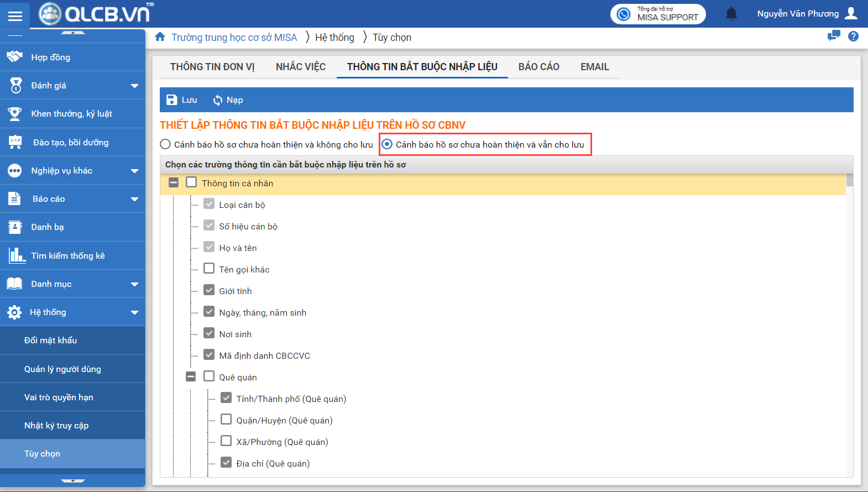Select radio option không cho lưu

[165, 144]
